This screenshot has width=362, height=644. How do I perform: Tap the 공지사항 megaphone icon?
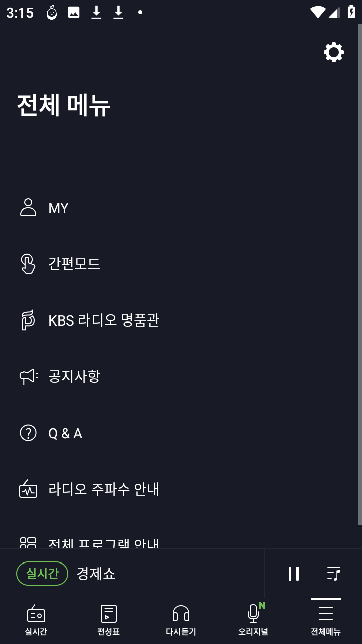tap(29, 376)
